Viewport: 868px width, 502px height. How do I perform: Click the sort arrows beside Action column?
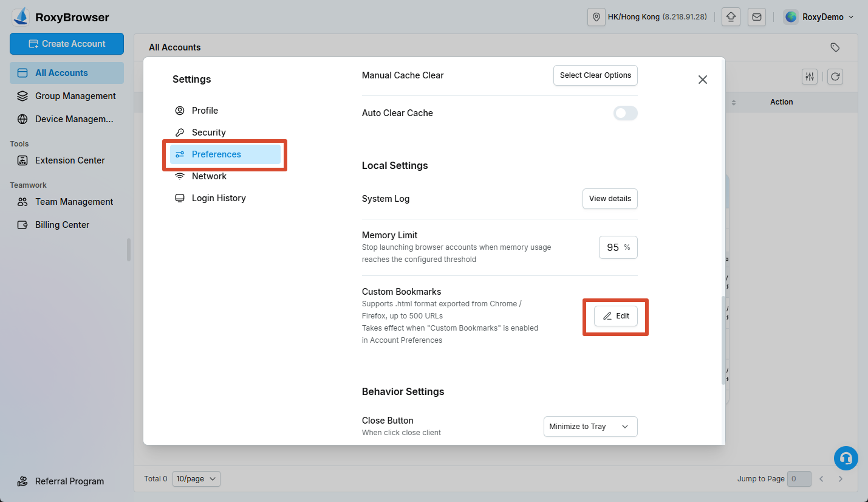click(x=733, y=102)
